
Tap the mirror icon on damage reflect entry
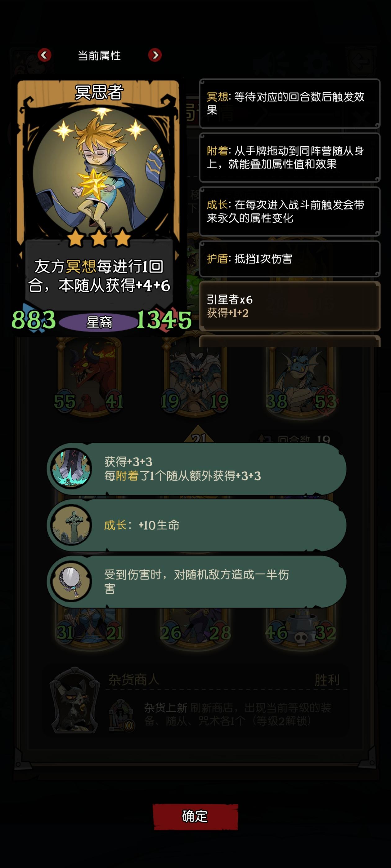click(x=71, y=581)
